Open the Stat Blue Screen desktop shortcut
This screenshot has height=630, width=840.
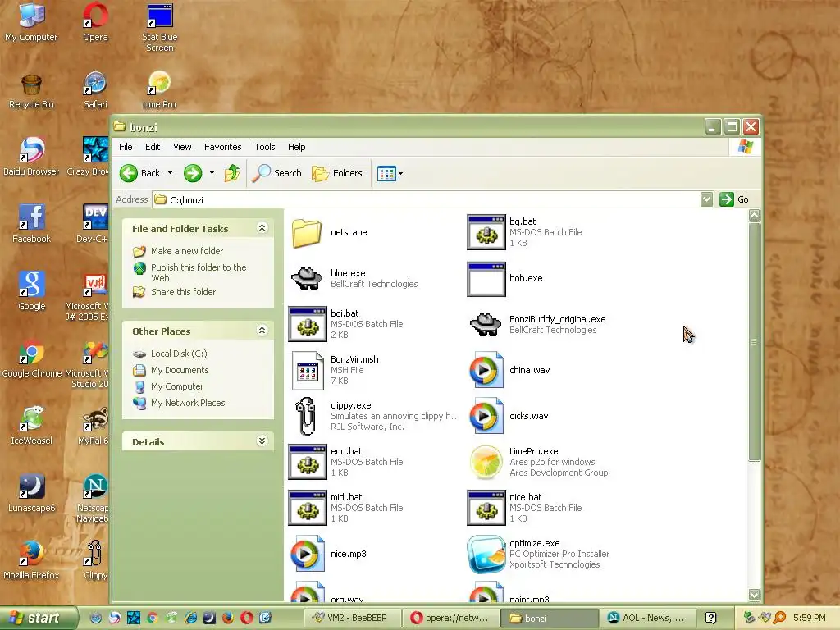coord(160,28)
